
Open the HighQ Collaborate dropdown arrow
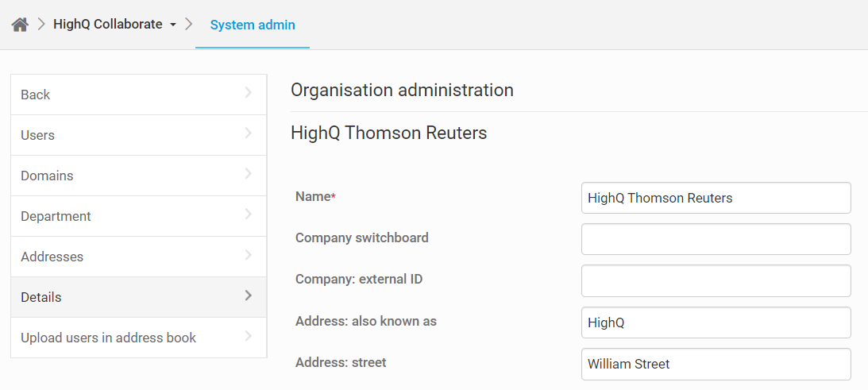(x=172, y=25)
